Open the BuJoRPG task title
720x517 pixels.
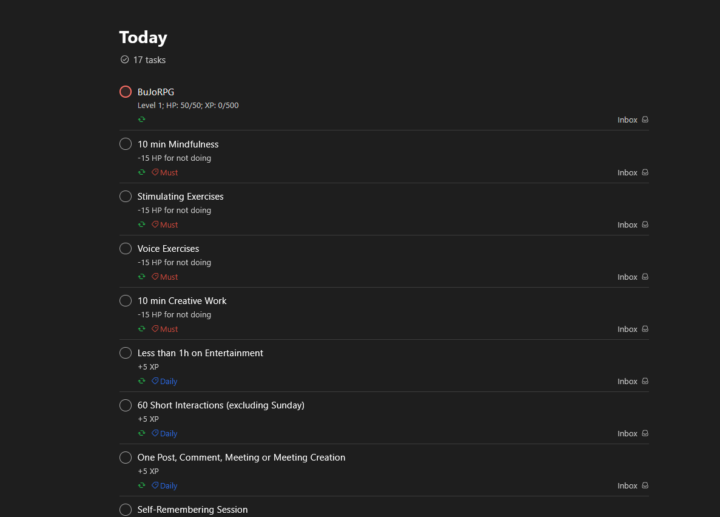(x=156, y=92)
